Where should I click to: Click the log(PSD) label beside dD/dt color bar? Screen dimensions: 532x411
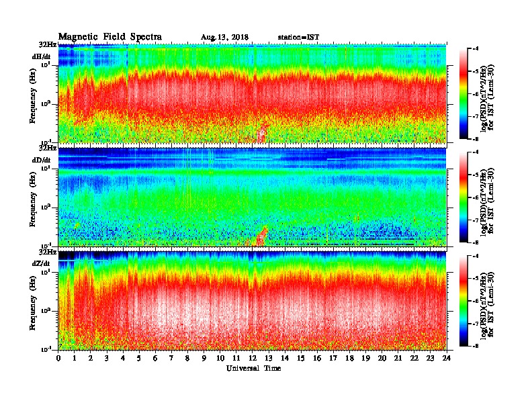point(487,201)
